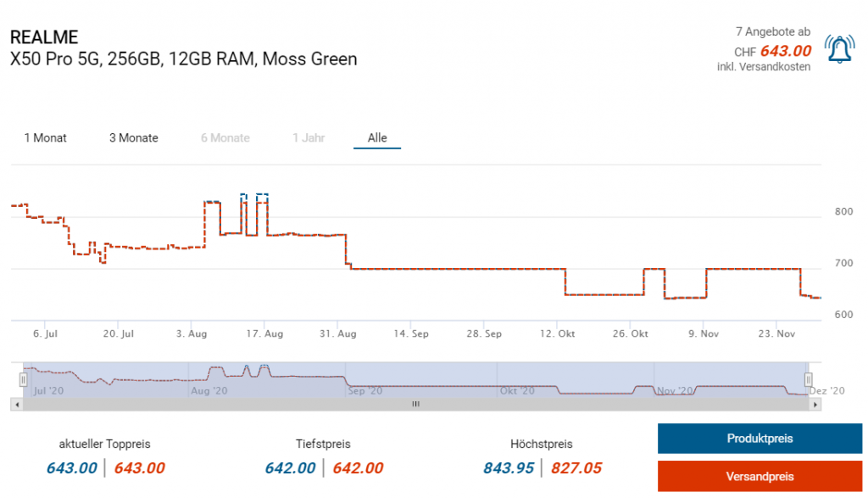Select the 1 Monat time range
This screenshot has height=498, width=868.
45,138
